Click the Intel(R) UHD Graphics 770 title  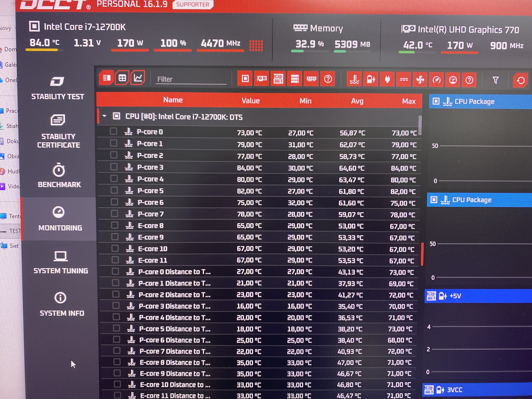(468, 30)
